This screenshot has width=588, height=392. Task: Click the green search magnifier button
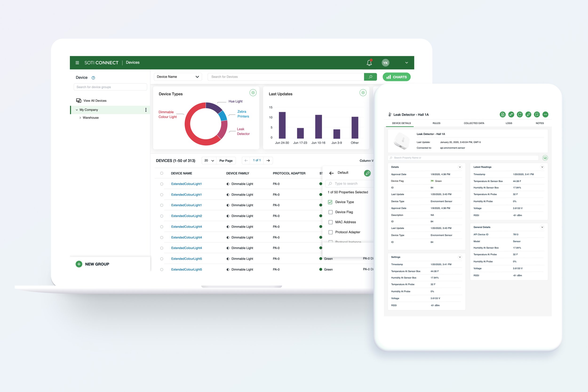point(370,77)
